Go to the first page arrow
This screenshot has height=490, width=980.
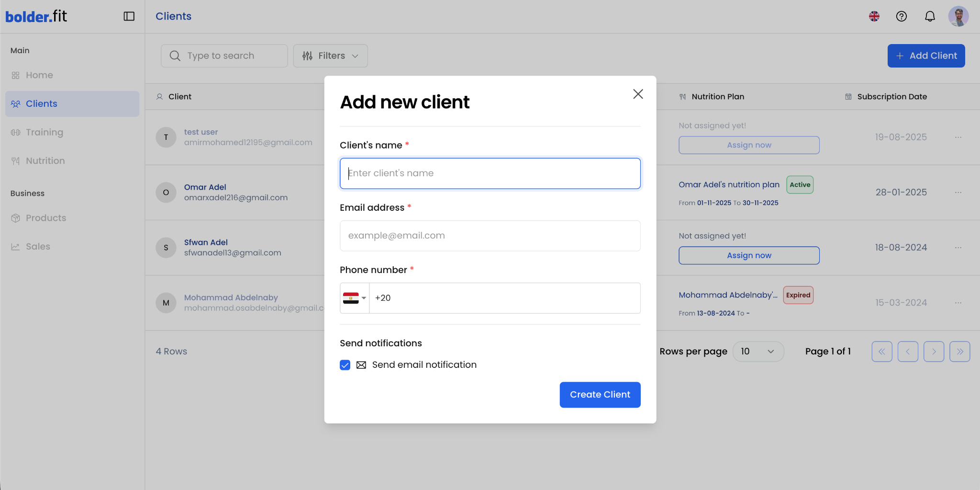[x=881, y=351]
